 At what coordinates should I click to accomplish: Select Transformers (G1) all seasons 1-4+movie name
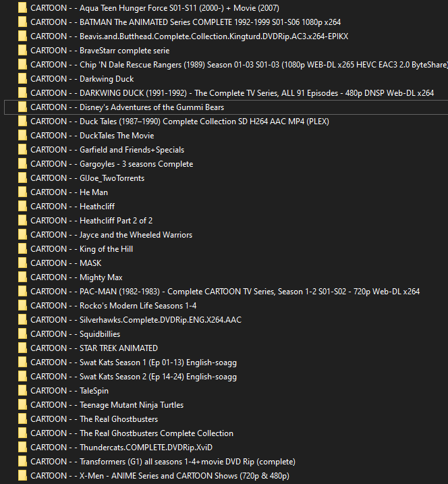point(163,462)
